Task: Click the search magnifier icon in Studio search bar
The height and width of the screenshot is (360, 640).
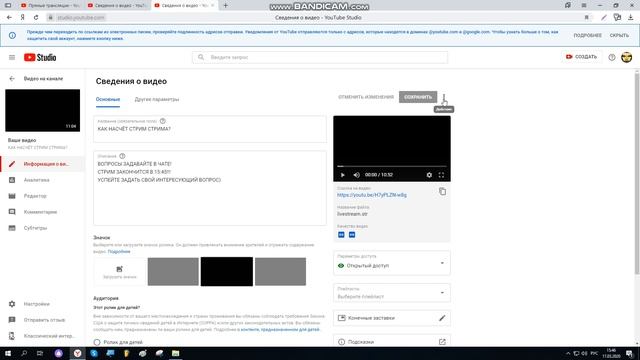Action: (x=201, y=58)
